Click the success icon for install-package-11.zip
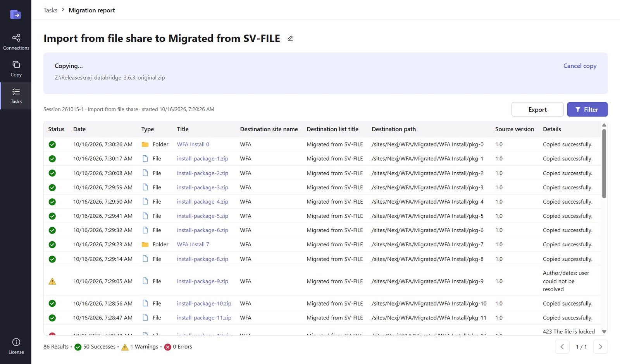Screen dimensions: 620x364 point(52,318)
